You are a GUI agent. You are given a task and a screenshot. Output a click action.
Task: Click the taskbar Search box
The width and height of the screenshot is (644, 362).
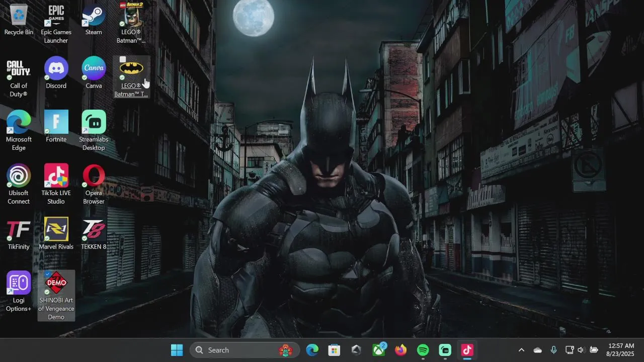[245, 350]
